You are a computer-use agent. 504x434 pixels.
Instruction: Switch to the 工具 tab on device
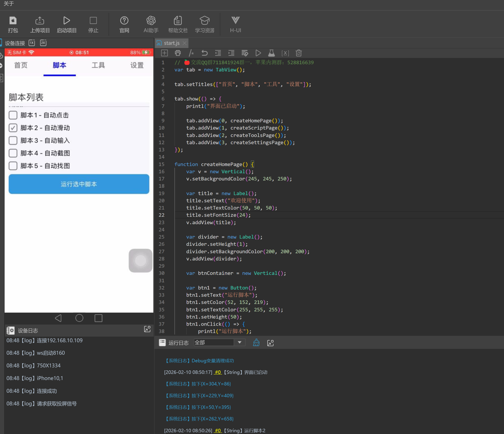coord(98,65)
